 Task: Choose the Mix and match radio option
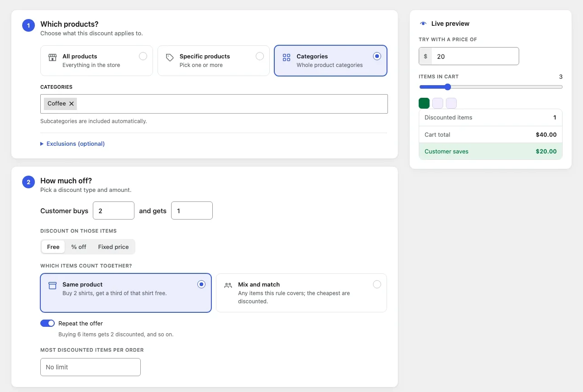(x=377, y=284)
